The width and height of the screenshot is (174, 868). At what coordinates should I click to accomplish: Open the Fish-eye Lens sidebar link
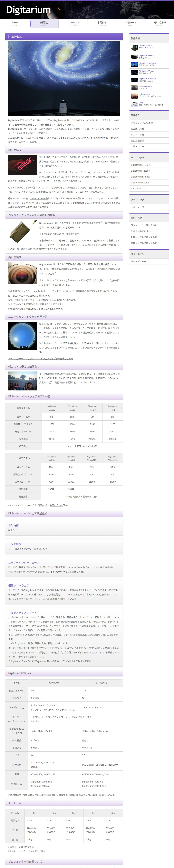pos(144,94)
